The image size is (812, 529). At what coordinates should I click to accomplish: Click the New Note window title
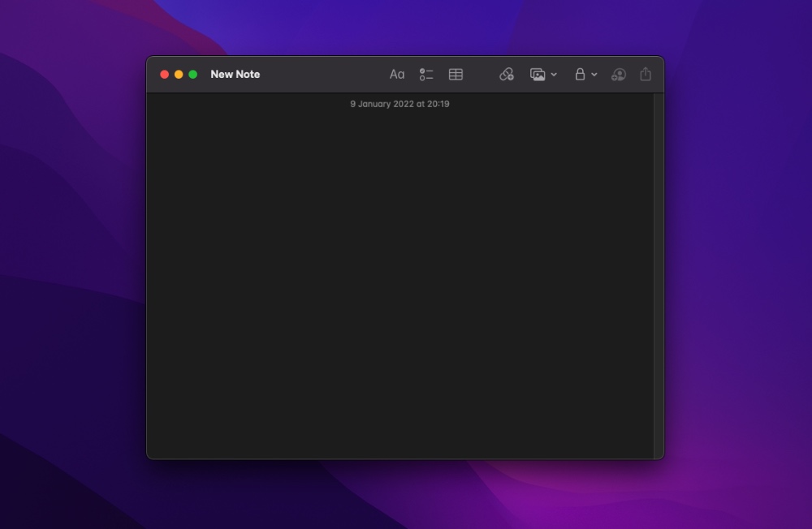coord(235,75)
